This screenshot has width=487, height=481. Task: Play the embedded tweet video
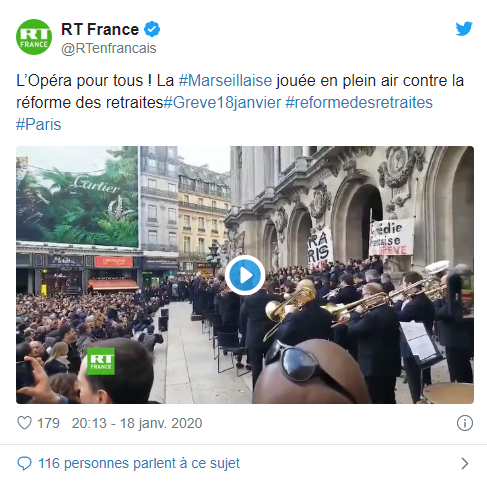tap(245, 275)
